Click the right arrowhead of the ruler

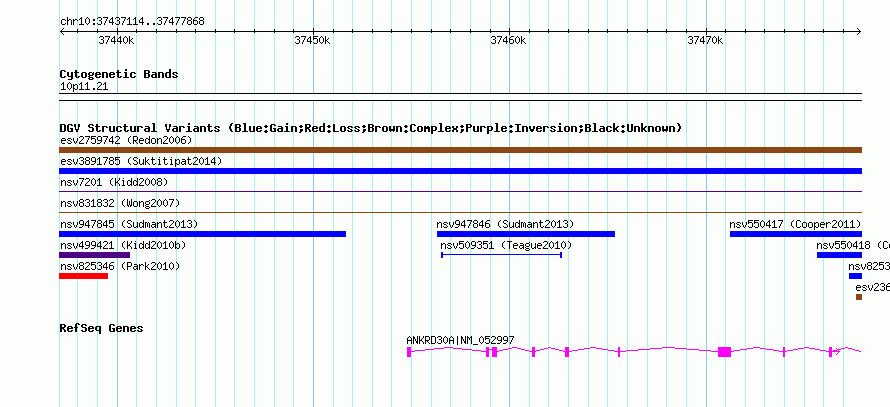tap(859, 32)
